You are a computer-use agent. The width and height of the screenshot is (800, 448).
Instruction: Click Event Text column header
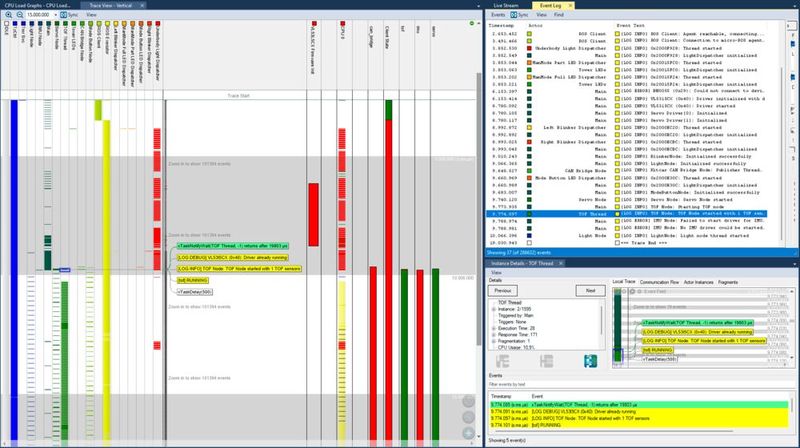click(631, 25)
